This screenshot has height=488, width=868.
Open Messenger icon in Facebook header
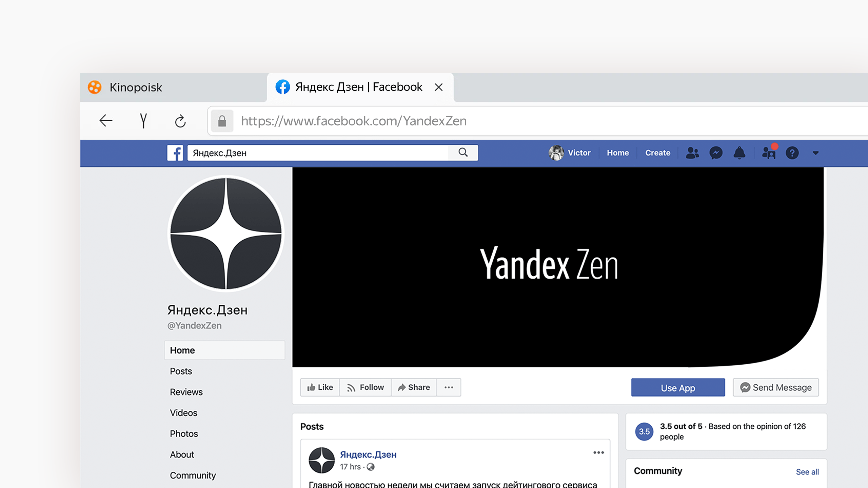pyautogui.click(x=716, y=153)
